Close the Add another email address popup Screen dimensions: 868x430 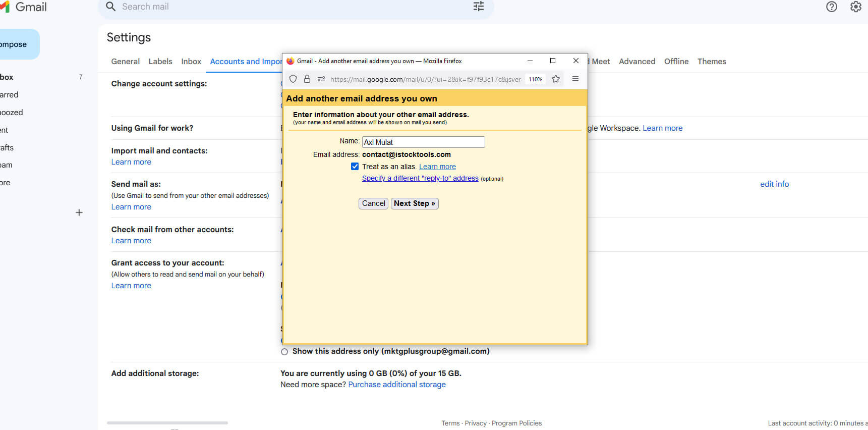click(576, 61)
